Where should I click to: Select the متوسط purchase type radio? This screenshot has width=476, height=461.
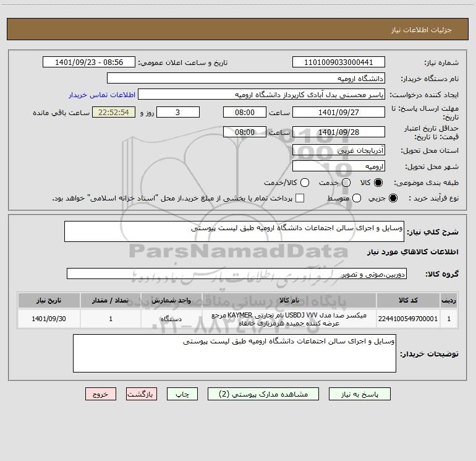(357, 198)
